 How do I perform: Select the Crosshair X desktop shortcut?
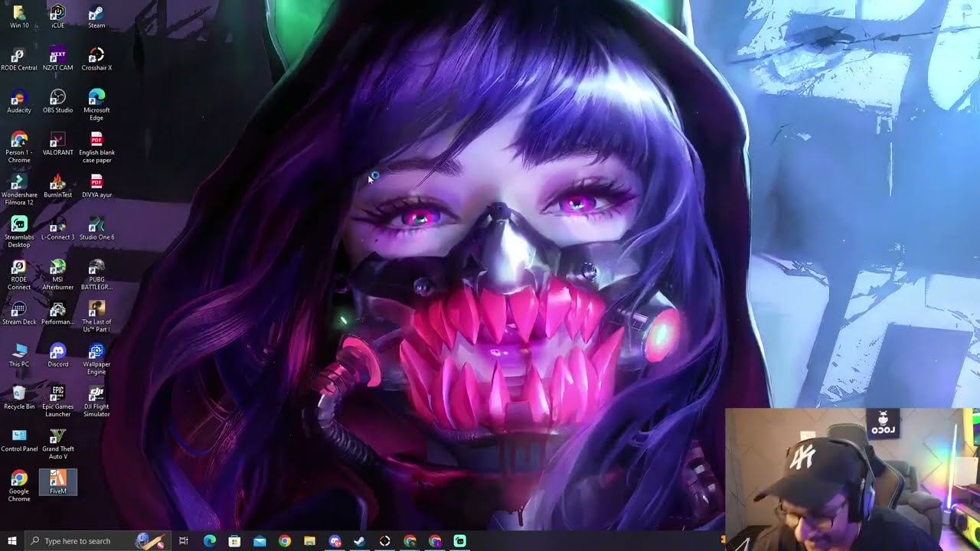pyautogui.click(x=96, y=59)
